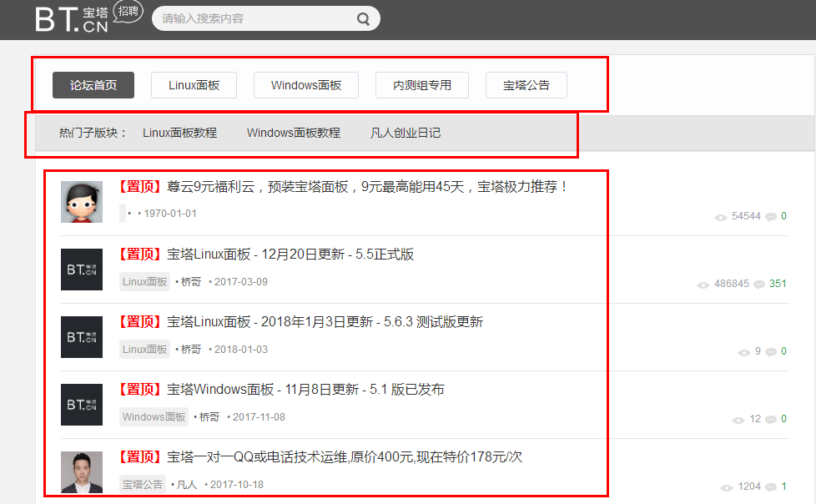Click author 凡人 on 2017-10-18 post
Image resolution: width=816 pixels, height=504 pixels.
(x=186, y=485)
